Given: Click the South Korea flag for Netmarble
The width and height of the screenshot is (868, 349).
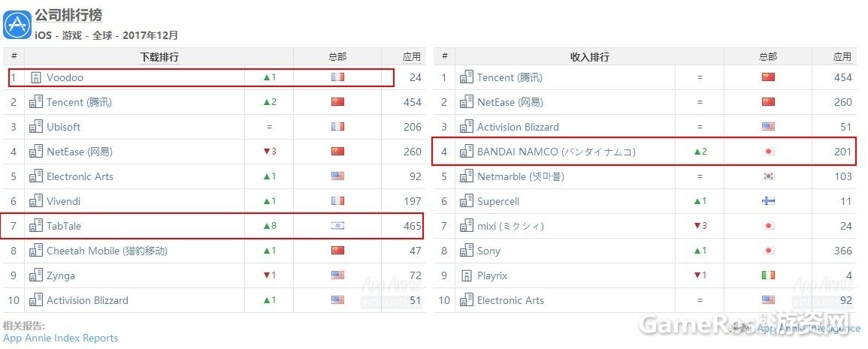Looking at the screenshot, I should [x=768, y=176].
